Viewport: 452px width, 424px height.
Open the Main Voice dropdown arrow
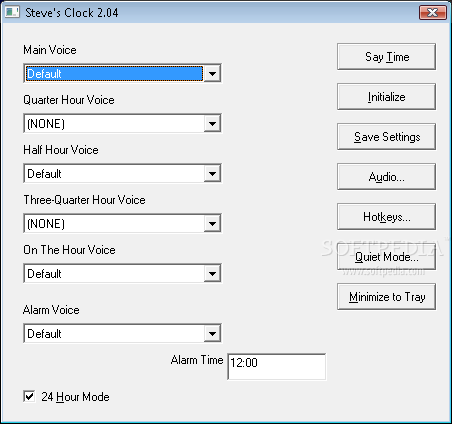[212, 73]
